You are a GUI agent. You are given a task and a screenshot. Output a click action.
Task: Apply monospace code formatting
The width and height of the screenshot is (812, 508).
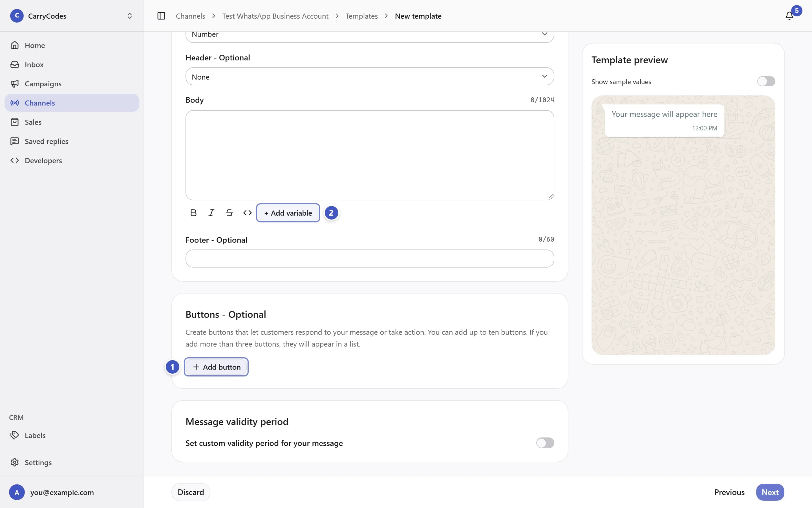[x=247, y=213]
